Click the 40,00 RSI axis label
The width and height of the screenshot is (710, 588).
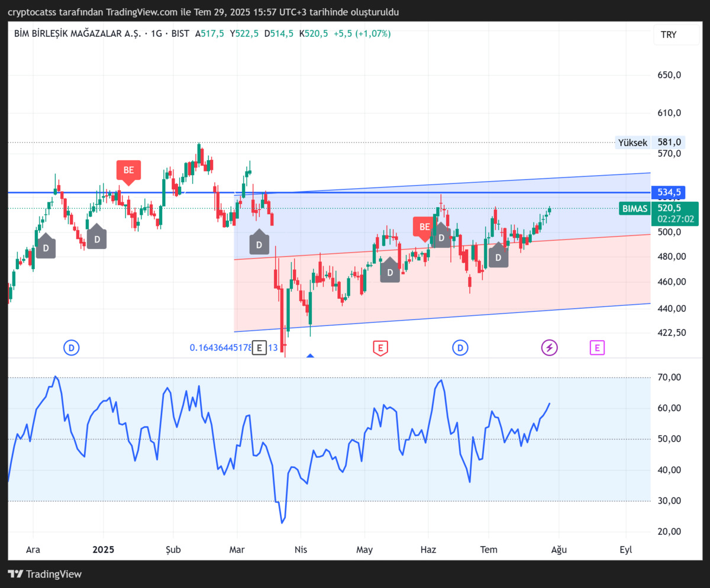click(669, 470)
